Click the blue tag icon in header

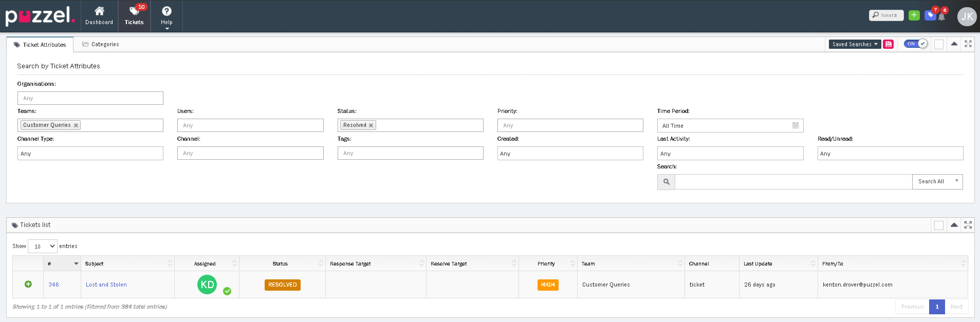[x=930, y=15]
